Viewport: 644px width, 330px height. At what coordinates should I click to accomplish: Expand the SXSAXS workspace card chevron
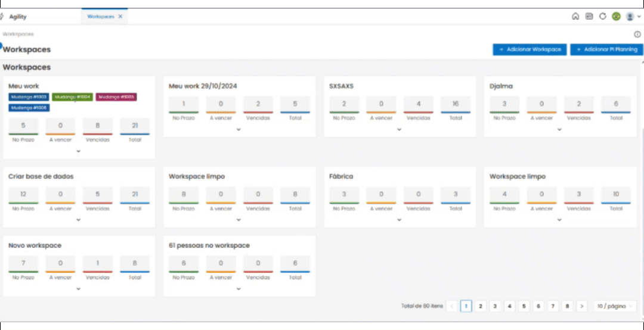pos(399,129)
